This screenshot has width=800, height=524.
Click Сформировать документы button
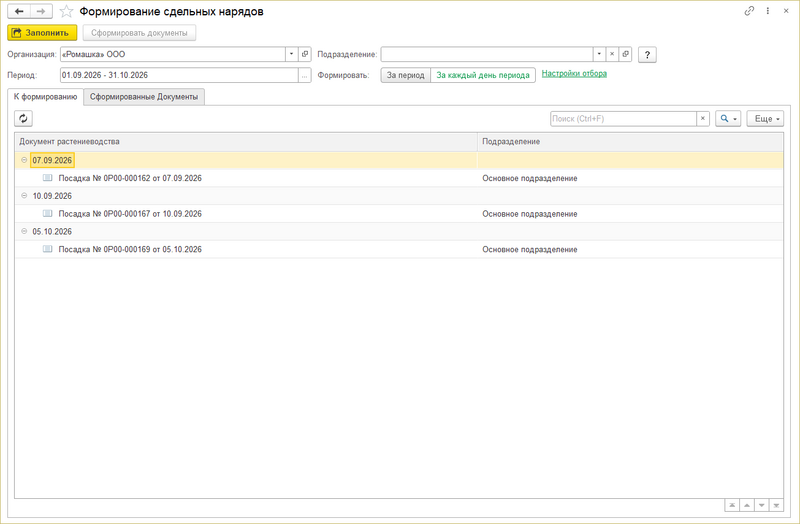139,33
